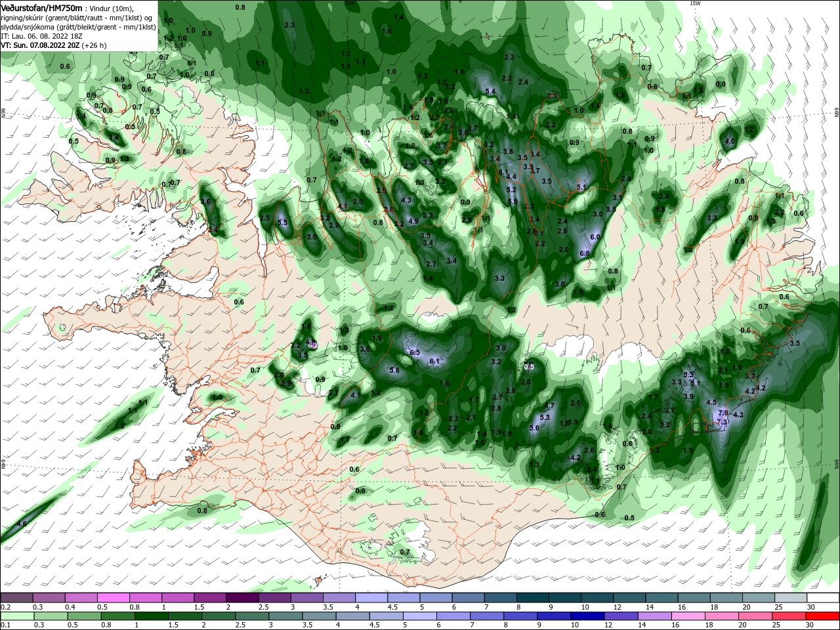Click the pale grey swatch labeled 25
The height and width of the screenshot is (630, 840).
tap(791, 598)
